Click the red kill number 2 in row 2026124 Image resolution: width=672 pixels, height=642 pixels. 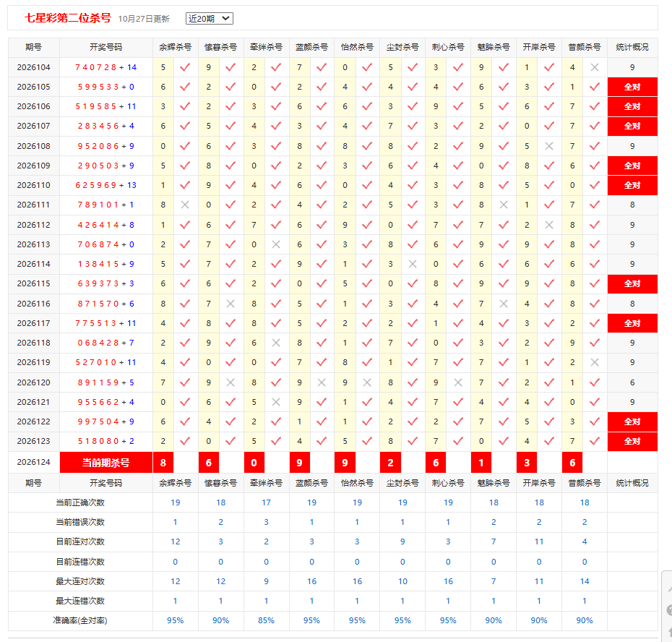(x=390, y=462)
